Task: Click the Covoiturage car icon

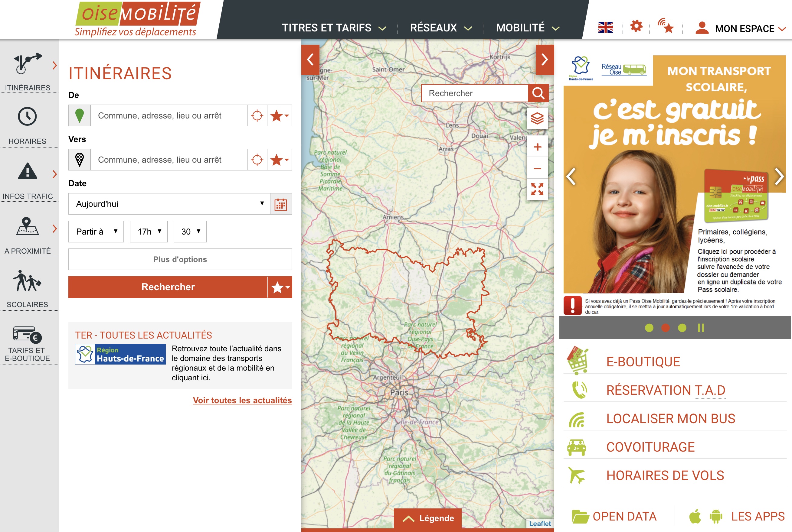Action: [576, 448]
